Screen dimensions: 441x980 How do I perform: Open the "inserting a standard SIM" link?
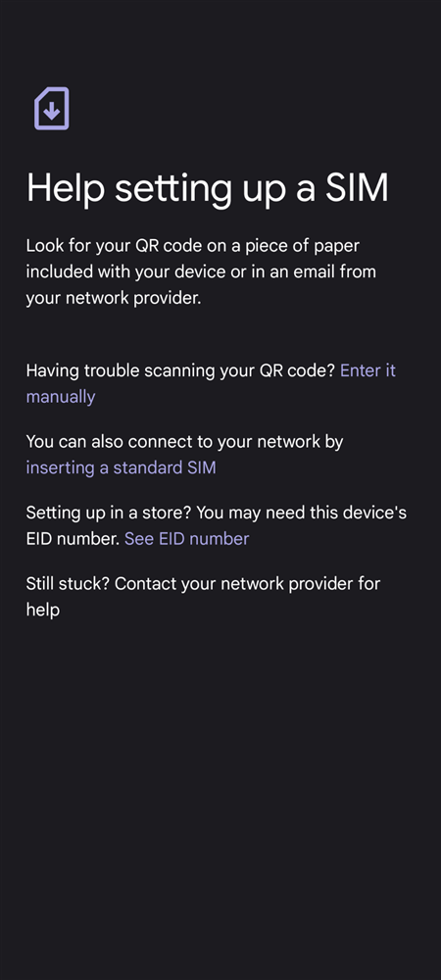(x=121, y=467)
